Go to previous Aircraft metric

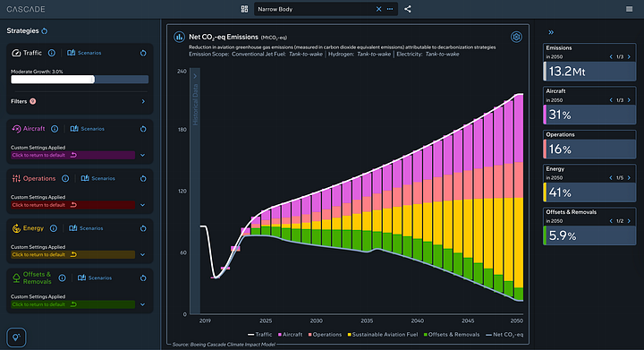point(611,100)
